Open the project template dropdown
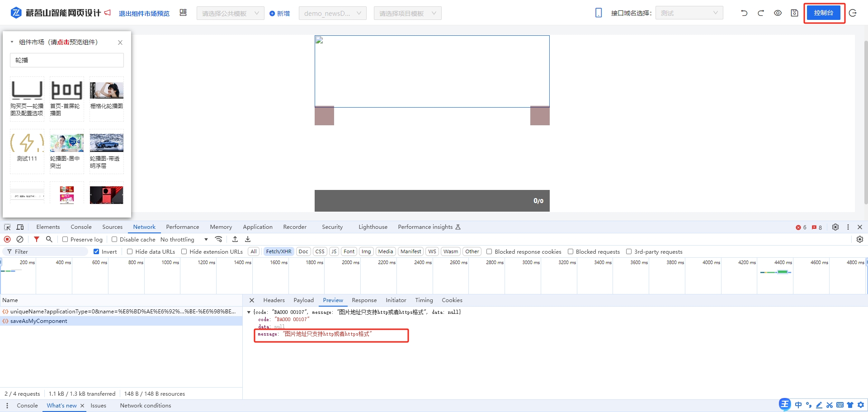This screenshot has height=412, width=868. (x=408, y=13)
